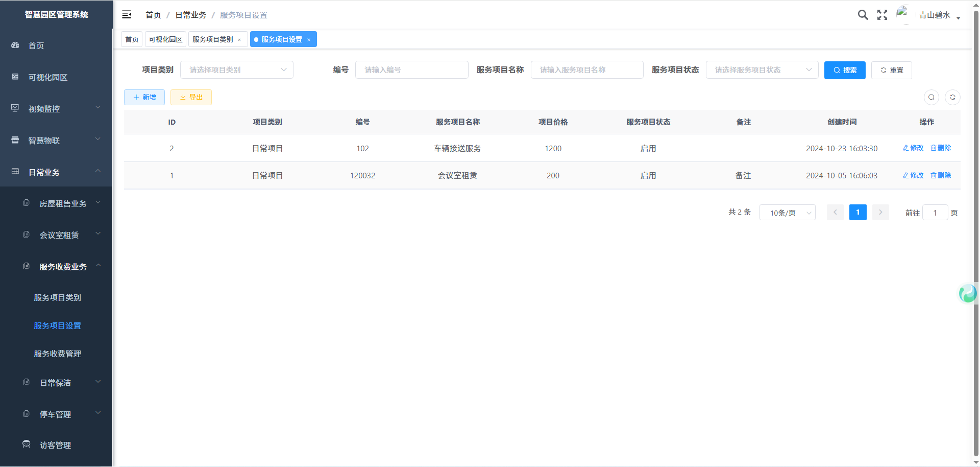Image resolution: width=980 pixels, height=467 pixels.
Task: Close the 服务项目类别 tab
Action: pyautogui.click(x=239, y=40)
